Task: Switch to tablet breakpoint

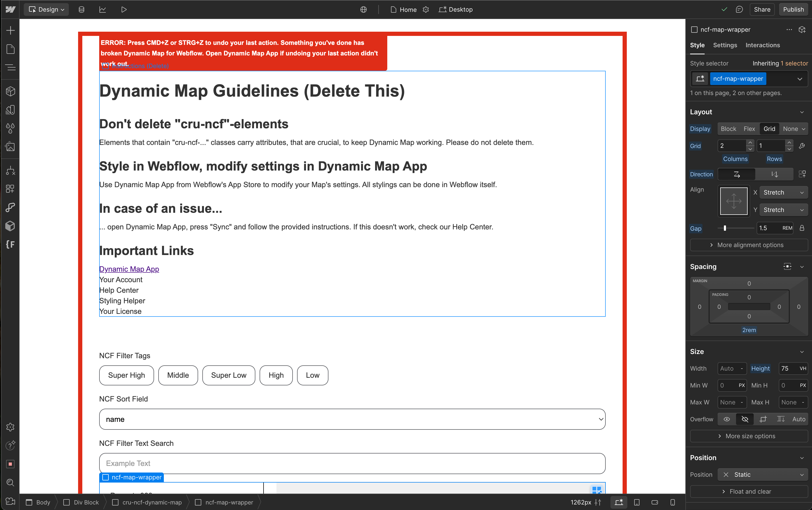Action: point(637,502)
